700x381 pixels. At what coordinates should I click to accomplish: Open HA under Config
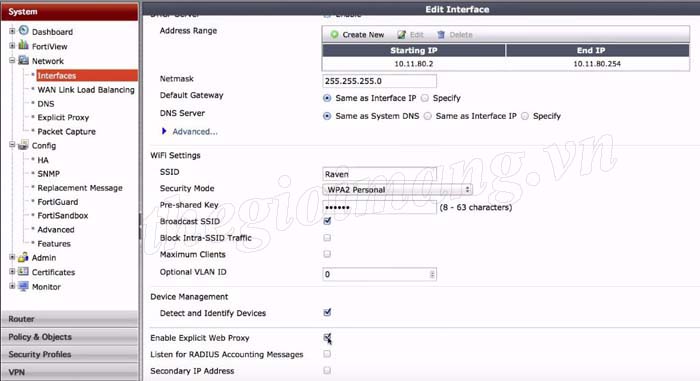point(43,160)
